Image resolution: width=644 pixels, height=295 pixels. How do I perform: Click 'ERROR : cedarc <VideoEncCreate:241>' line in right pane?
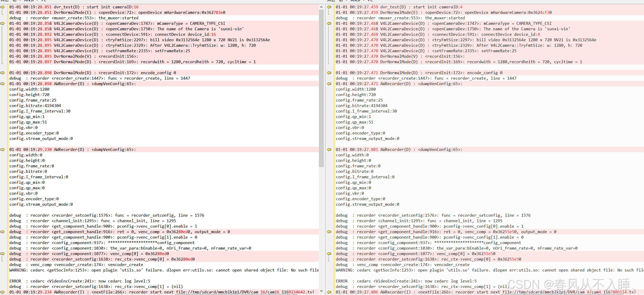[x=406, y=281]
